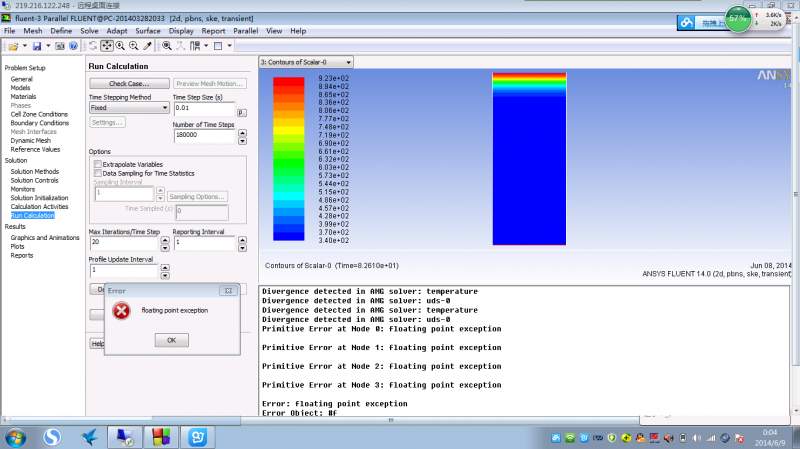Click the time stepping Settings... button
The image size is (800, 449).
(107, 122)
